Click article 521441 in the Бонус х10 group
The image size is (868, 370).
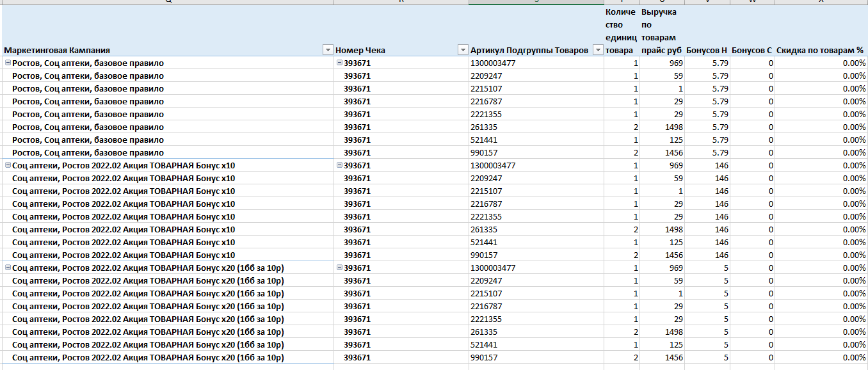pos(484,243)
